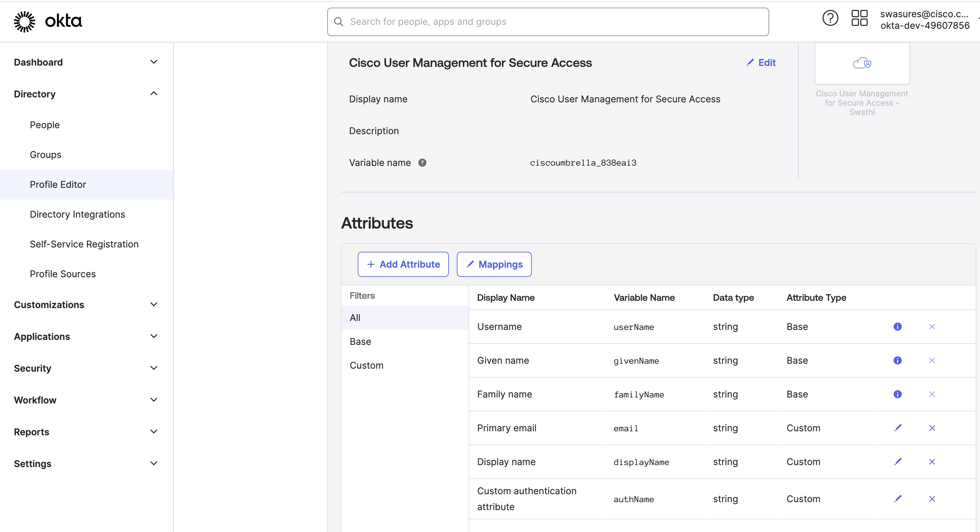The height and width of the screenshot is (532, 980).
Task: View info for the Username attribute
Action: coord(897,326)
